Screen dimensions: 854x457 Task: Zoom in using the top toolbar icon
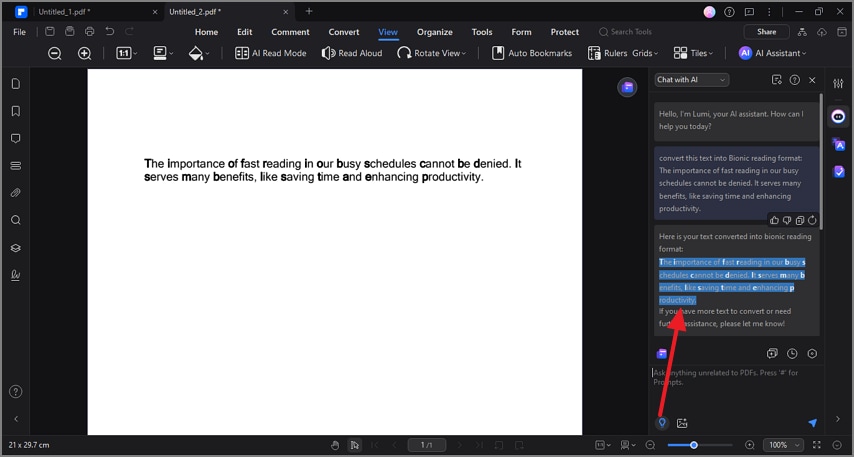pyautogui.click(x=84, y=53)
